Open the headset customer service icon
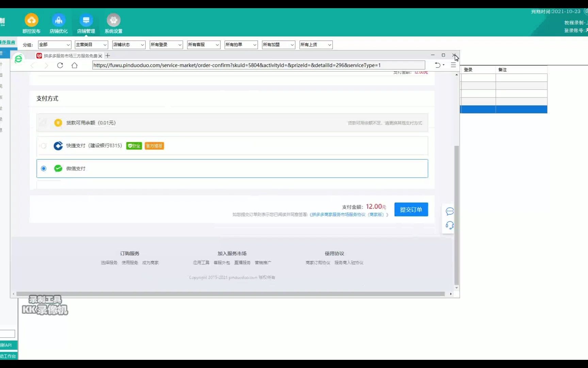Viewport: 588px width, 368px height. click(x=450, y=225)
